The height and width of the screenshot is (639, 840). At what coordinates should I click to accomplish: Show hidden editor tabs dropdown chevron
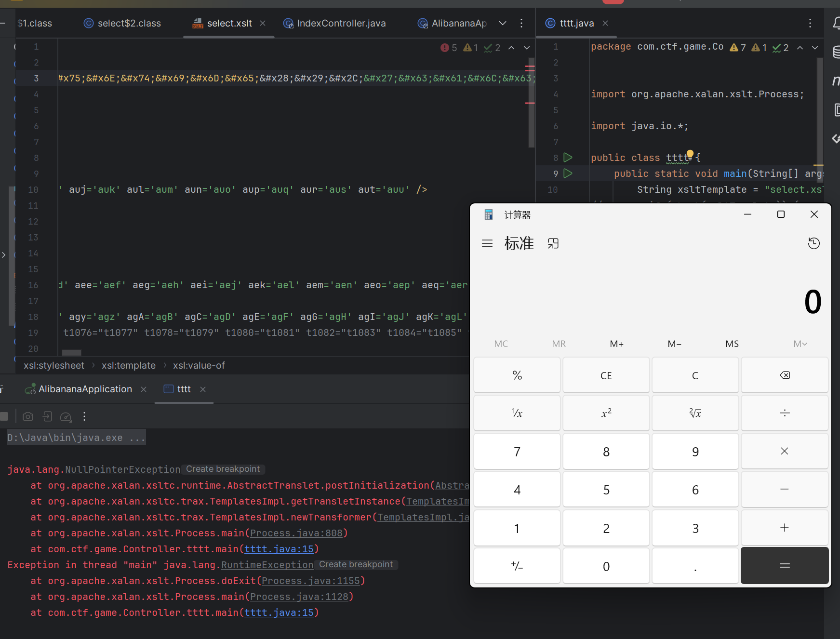[x=503, y=23]
